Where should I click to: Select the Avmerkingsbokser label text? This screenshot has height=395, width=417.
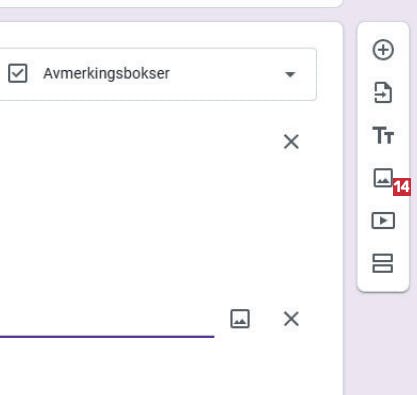(106, 74)
